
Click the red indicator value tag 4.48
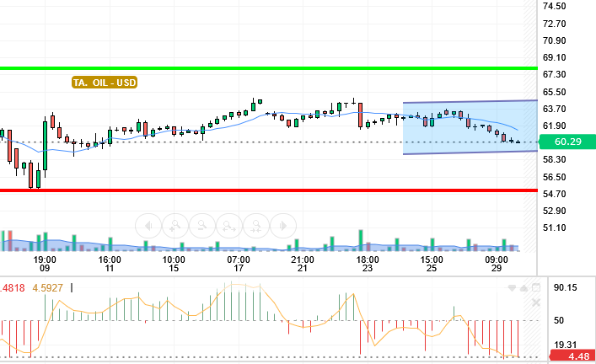pyautogui.click(x=572, y=356)
